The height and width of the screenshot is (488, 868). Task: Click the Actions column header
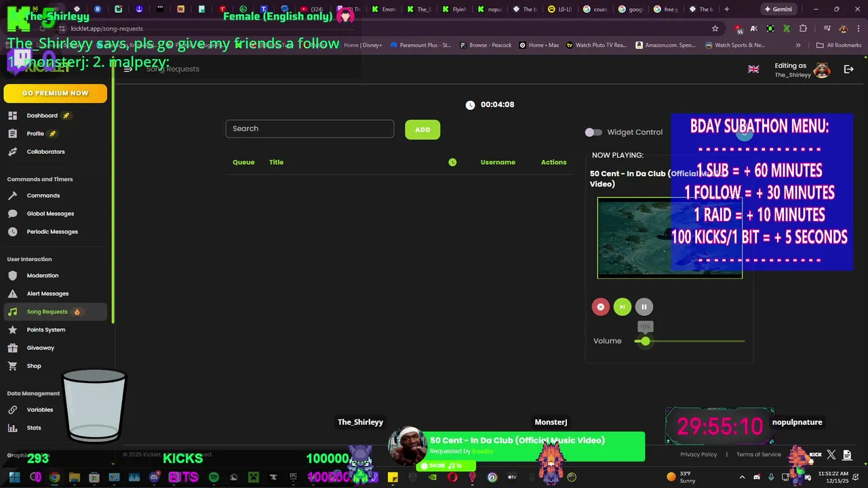[553, 162]
